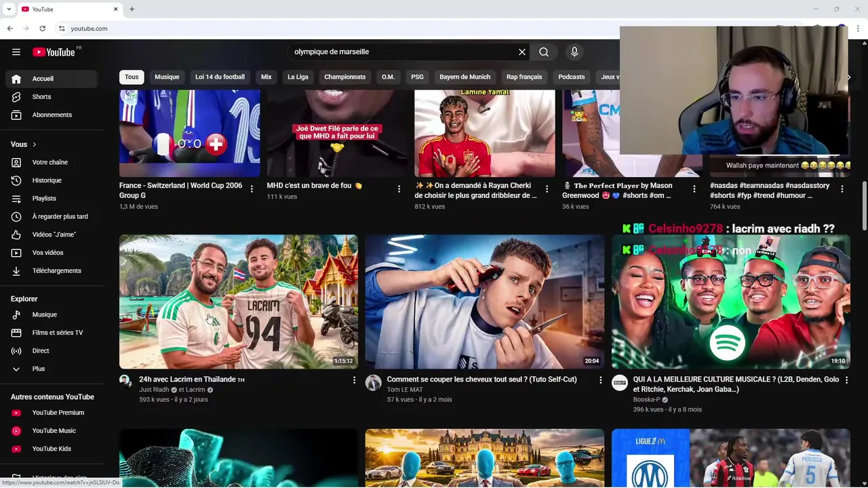Viewport: 868px width, 488px height.
Task: Go back with browser back arrow
Action: [x=9, y=28]
